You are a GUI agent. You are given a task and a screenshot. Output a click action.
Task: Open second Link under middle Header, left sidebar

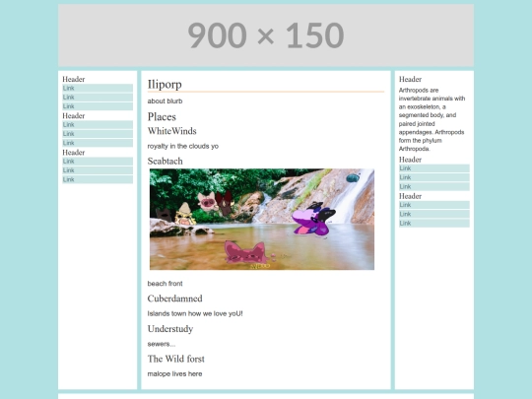98,134
